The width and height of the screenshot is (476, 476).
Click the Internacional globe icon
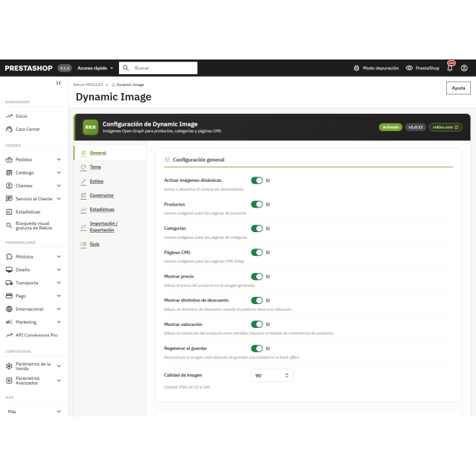click(9, 309)
